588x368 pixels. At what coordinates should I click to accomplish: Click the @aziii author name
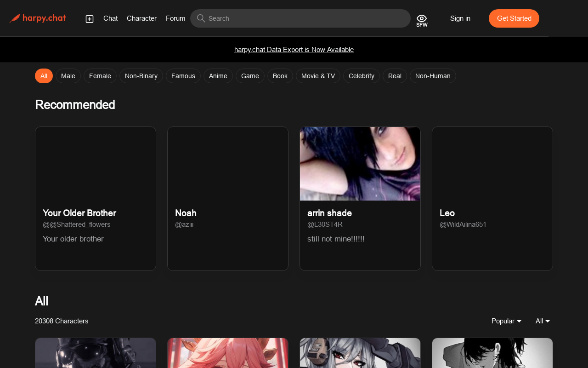point(184,224)
